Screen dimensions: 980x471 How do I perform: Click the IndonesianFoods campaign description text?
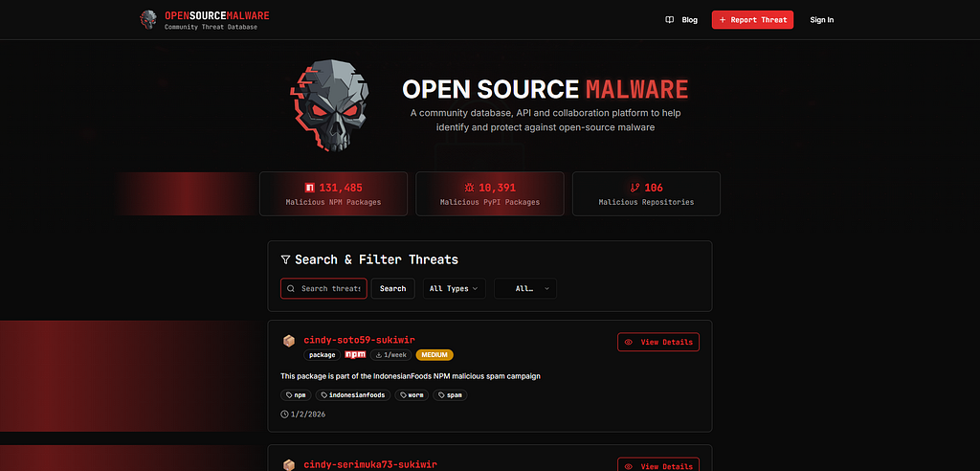(x=410, y=376)
